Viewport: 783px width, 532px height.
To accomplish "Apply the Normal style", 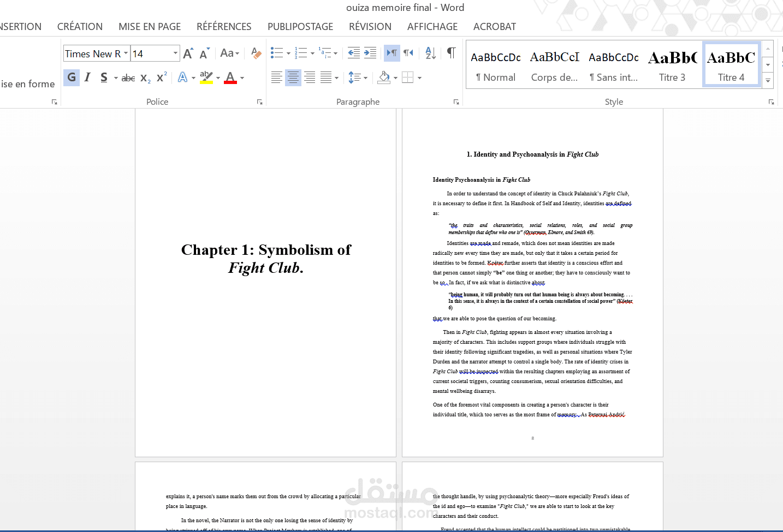I will pos(496,65).
